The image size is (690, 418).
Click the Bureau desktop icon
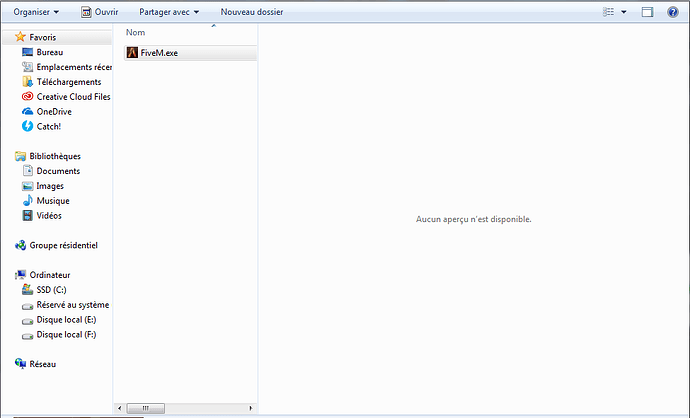click(27, 52)
